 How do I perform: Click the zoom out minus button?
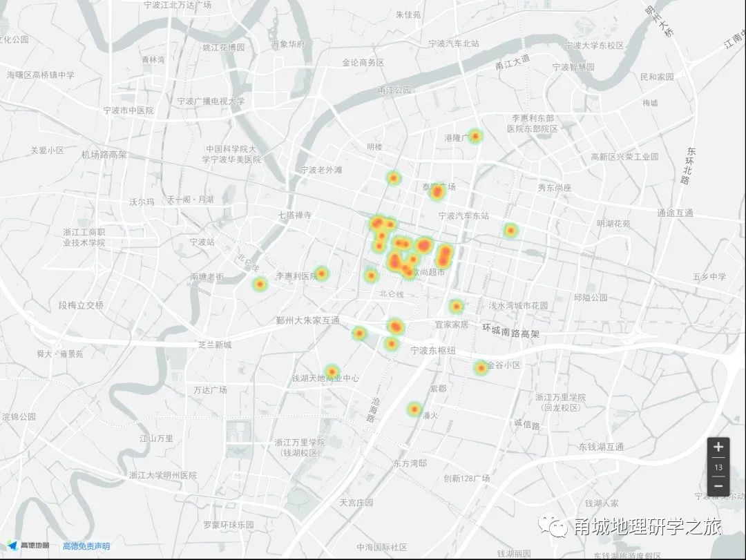718,486
